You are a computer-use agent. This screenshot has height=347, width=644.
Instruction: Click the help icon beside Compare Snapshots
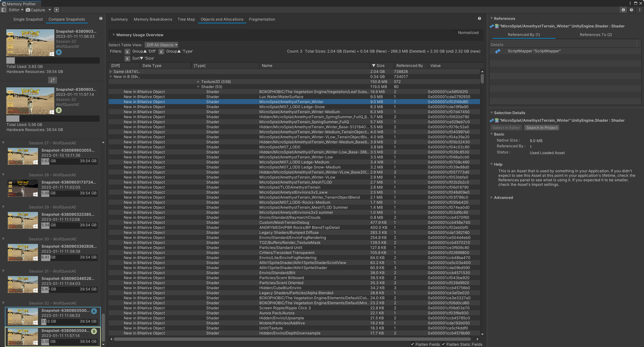(101, 18)
